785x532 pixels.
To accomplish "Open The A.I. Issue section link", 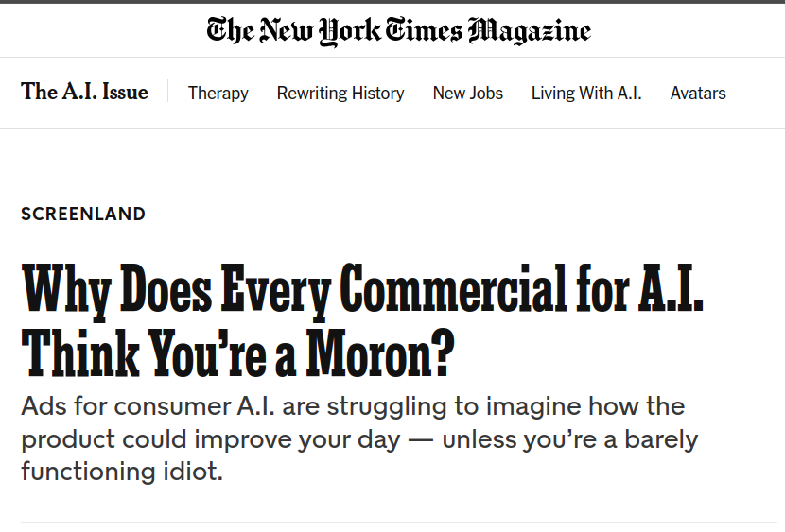I will click(x=84, y=92).
